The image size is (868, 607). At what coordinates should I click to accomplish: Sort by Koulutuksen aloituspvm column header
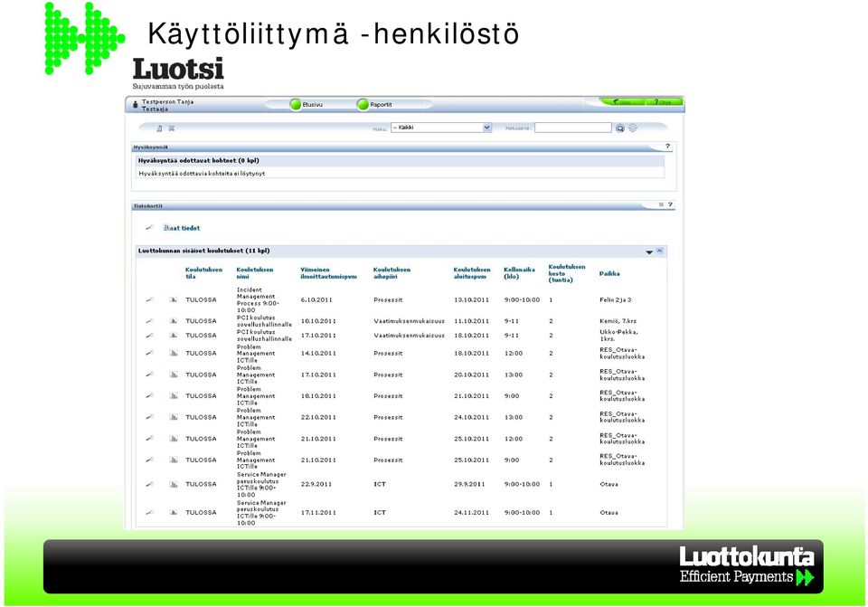click(x=472, y=273)
